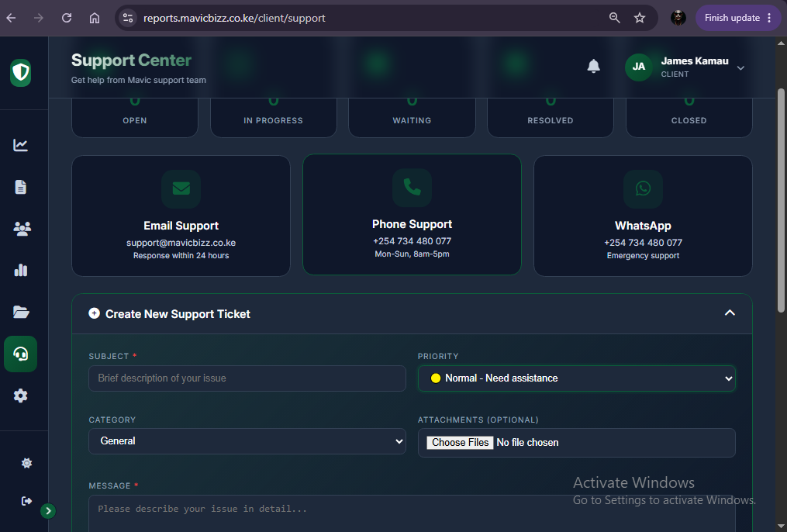Click Phone Support number +254 734 480 077
This screenshot has width=787, height=532.
tap(412, 241)
